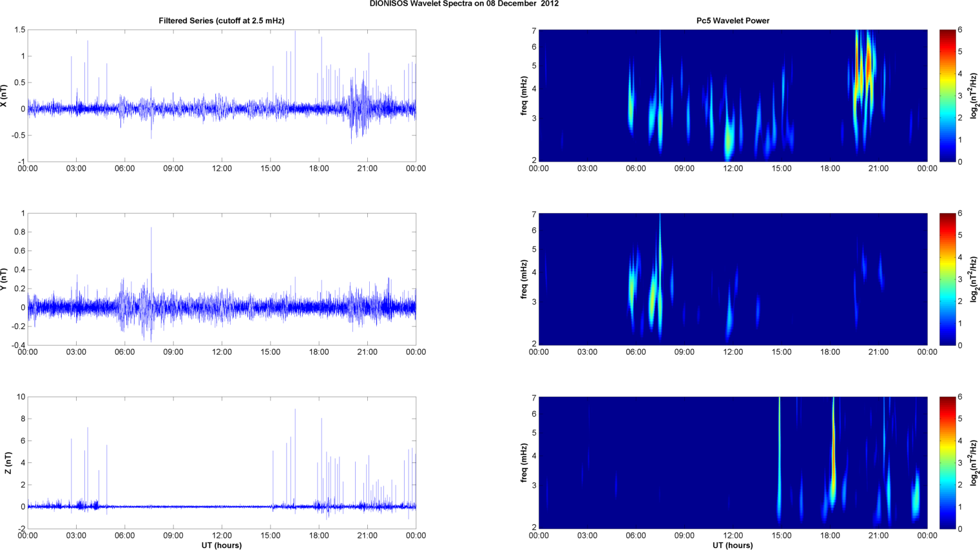Screen dimensions: 980x550
Task: Click 'UT (hours)' label under Z wavelet spectrogram
Action: pyautogui.click(x=733, y=545)
